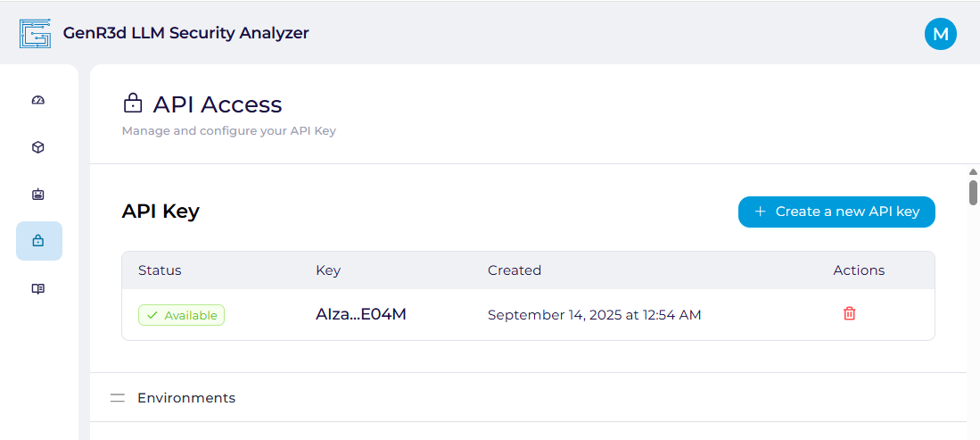Viewport: 980px width, 440px height.
Task: Click the GenR3d logo icon
Action: tap(35, 34)
